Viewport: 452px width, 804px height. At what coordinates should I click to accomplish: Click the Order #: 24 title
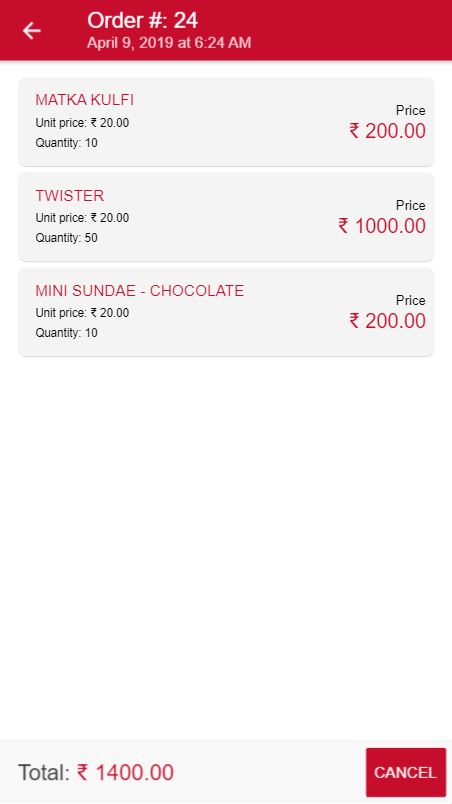tap(142, 21)
